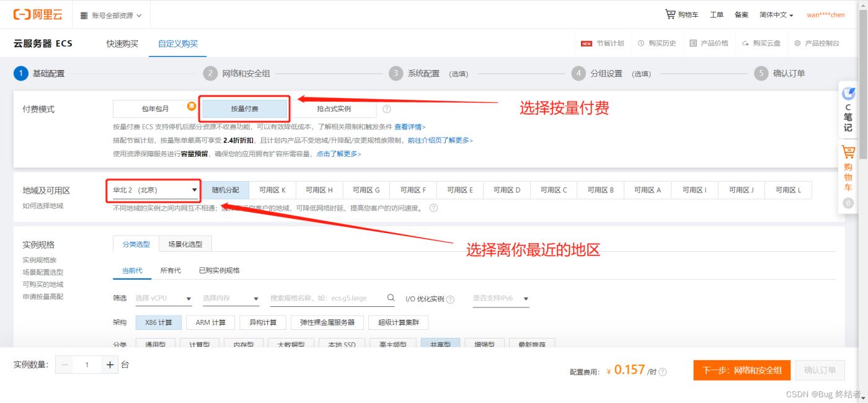Click the notes icon on right sidebar
868x403 pixels.
pos(848,94)
